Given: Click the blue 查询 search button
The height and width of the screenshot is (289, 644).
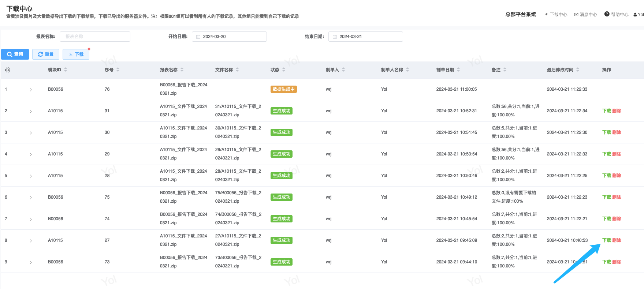Looking at the screenshot, I should click(x=15, y=54).
